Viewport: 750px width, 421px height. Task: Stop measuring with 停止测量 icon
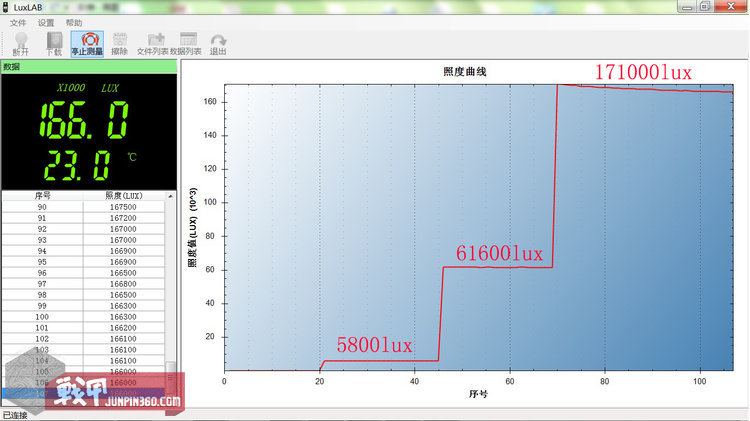[87, 44]
